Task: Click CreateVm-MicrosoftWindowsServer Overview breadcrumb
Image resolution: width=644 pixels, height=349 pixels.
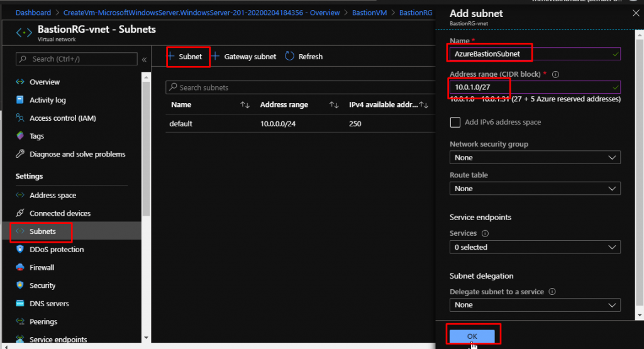Action: click(201, 13)
